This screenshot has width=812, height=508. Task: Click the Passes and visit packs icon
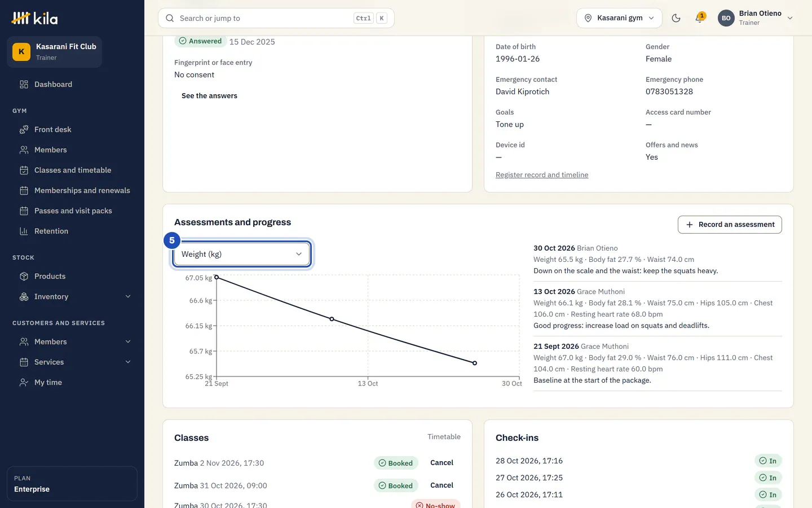pos(24,211)
